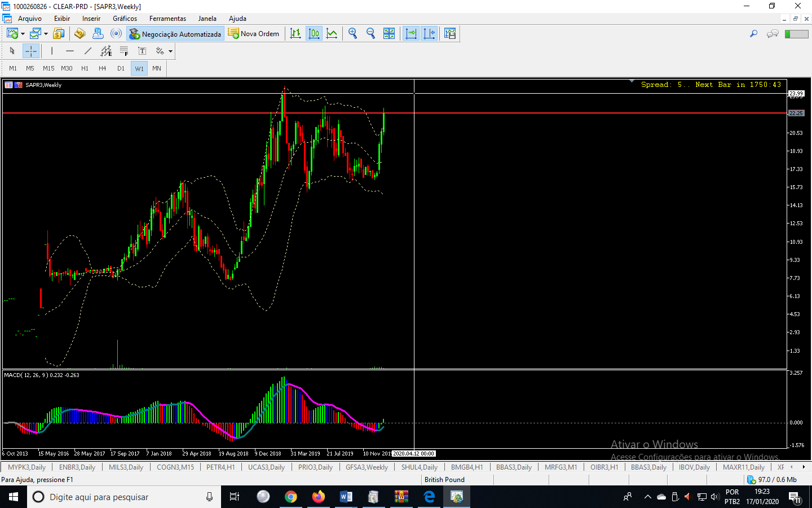Select the trendline tool
The image size is (812, 508).
pos(88,51)
